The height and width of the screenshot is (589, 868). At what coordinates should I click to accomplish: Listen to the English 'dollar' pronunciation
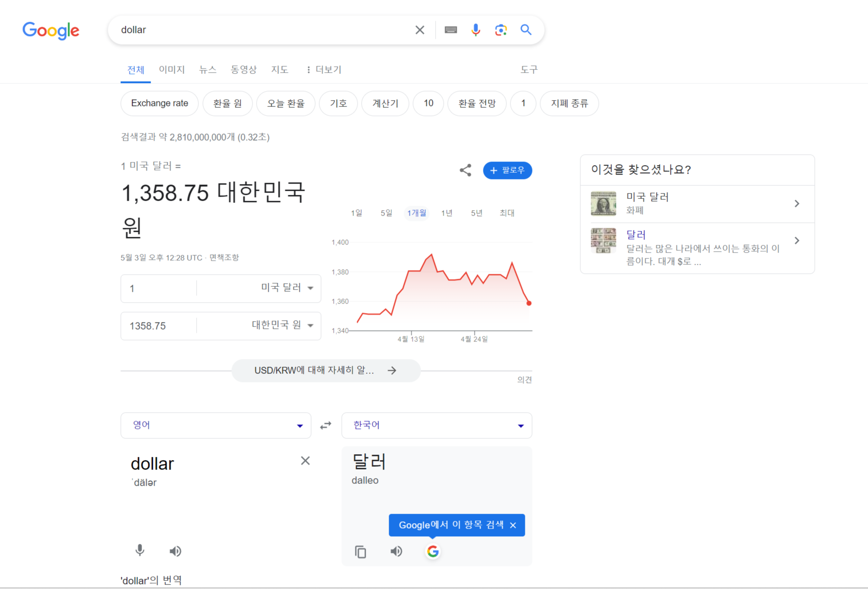click(175, 551)
